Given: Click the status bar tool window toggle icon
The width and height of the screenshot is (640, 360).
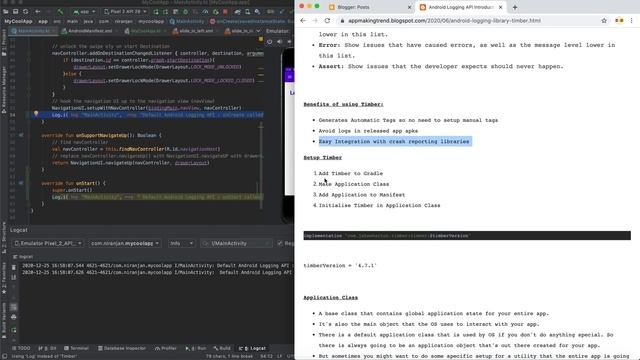Looking at the screenshot, I should point(4,356).
